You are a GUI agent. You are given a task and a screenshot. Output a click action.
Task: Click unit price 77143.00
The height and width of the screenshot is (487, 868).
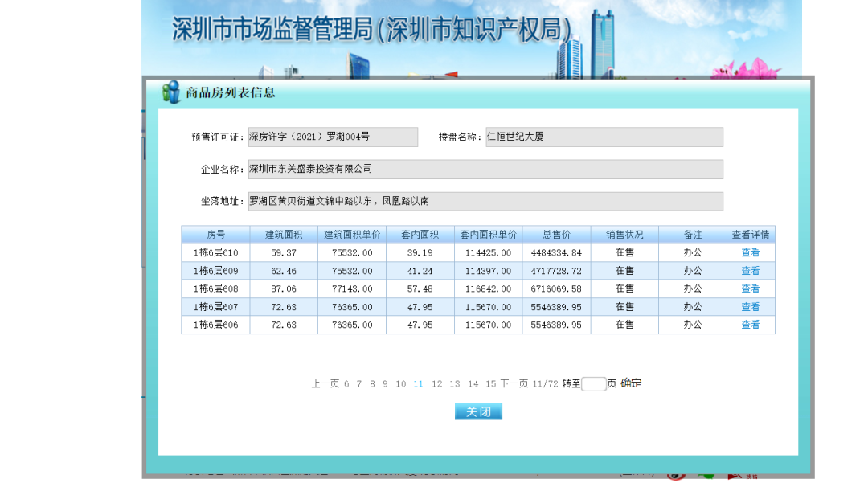pos(352,289)
